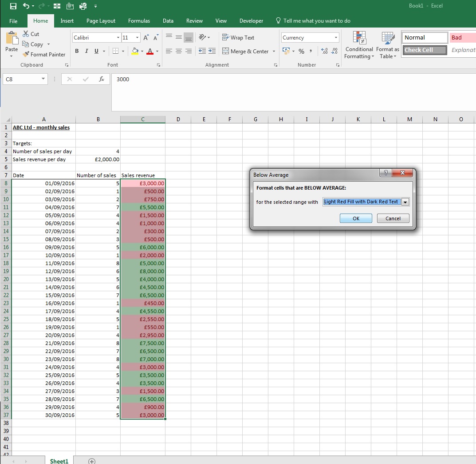
Task: Toggle Wrap Text
Action: 238,37
